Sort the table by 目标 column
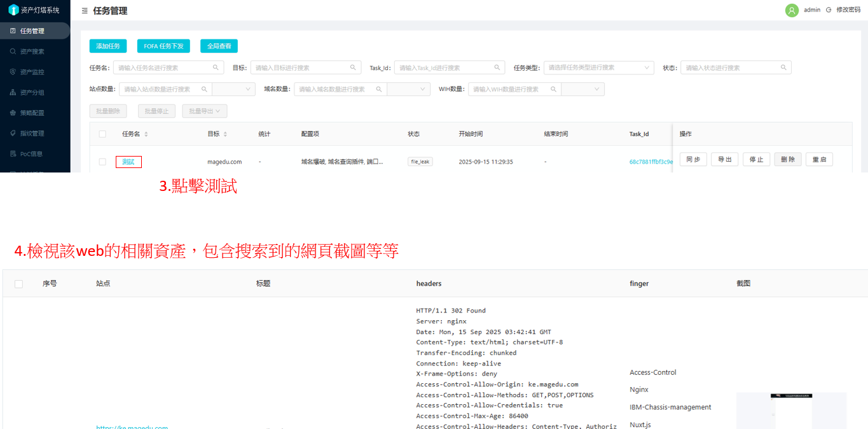The width and height of the screenshot is (868, 429). (x=225, y=134)
